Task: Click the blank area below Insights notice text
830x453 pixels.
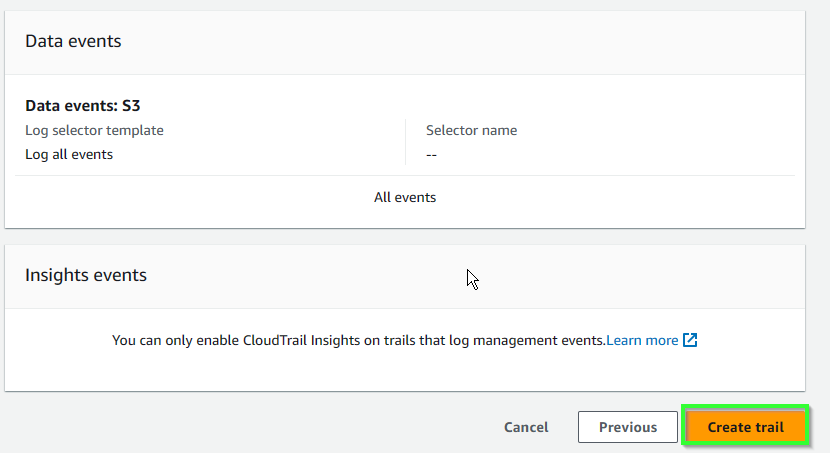Action: pyautogui.click(x=405, y=370)
